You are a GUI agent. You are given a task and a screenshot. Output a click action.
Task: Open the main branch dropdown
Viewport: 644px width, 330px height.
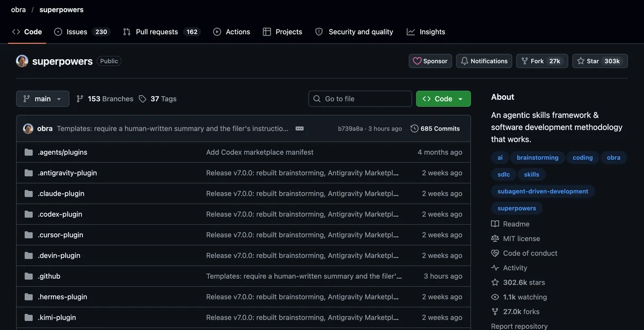[42, 99]
